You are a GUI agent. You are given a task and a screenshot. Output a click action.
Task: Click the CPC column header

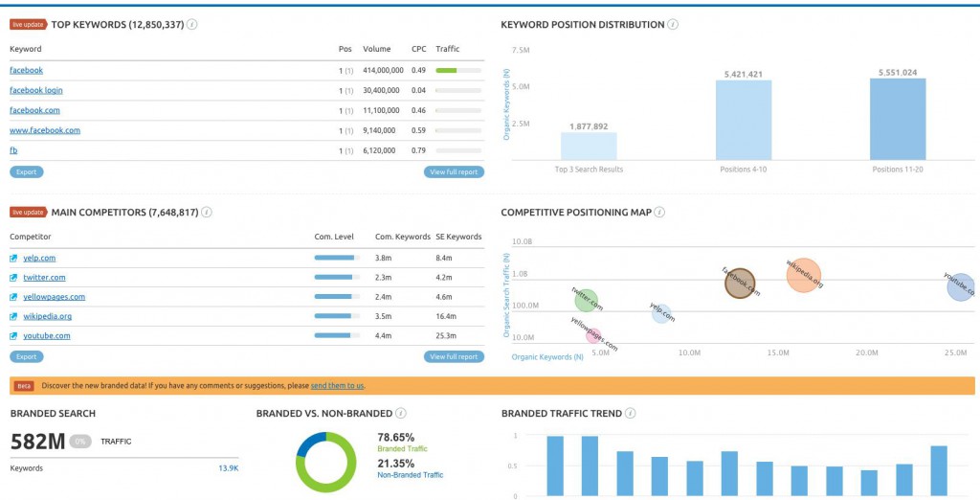419,49
